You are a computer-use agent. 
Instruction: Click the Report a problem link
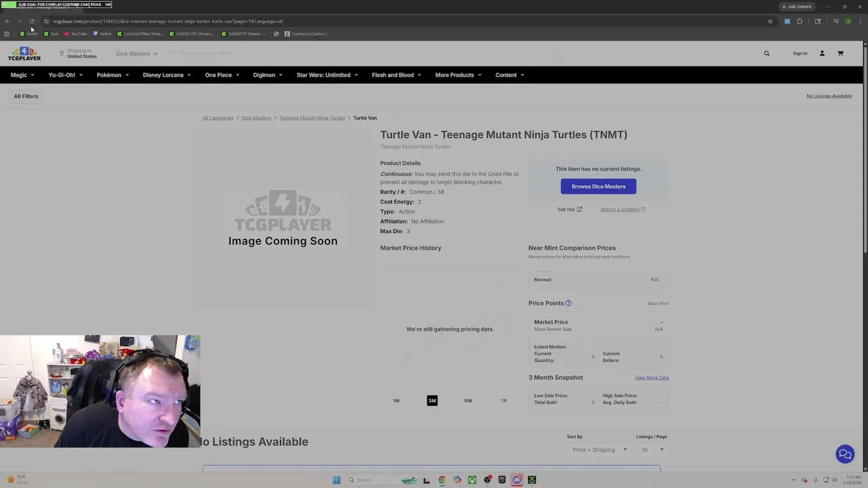point(620,209)
